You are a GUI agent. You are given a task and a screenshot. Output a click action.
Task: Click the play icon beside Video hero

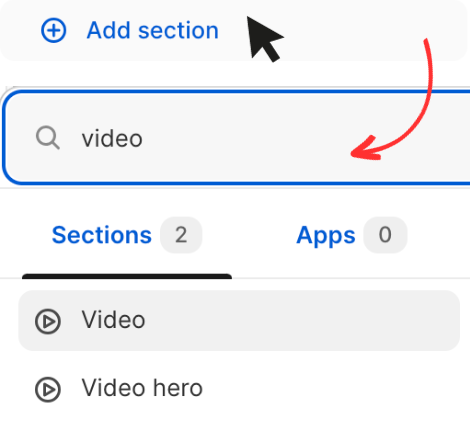[x=48, y=389]
